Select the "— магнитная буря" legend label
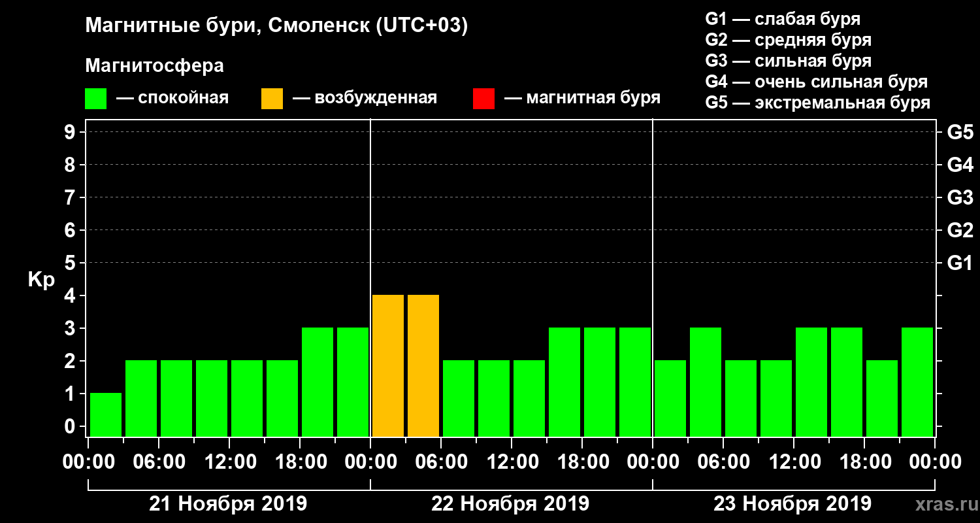Image resolution: width=980 pixels, height=523 pixels. [x=583, y=98]
